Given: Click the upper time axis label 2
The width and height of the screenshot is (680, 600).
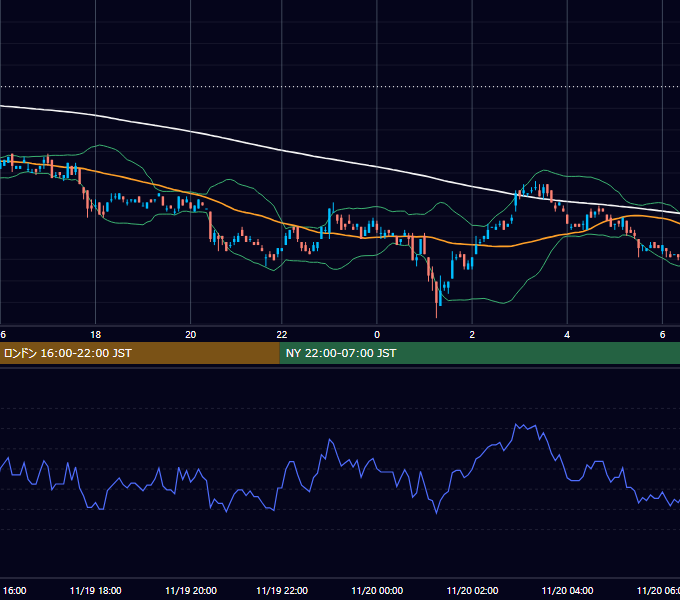Looking at the screenshot, I should [x=472, y=335].
